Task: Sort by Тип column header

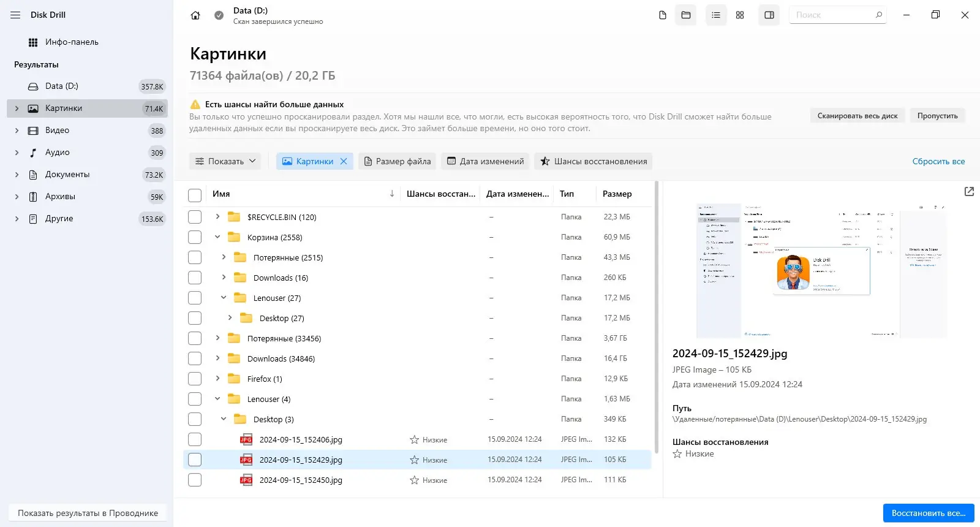Action: pos(567,194)
